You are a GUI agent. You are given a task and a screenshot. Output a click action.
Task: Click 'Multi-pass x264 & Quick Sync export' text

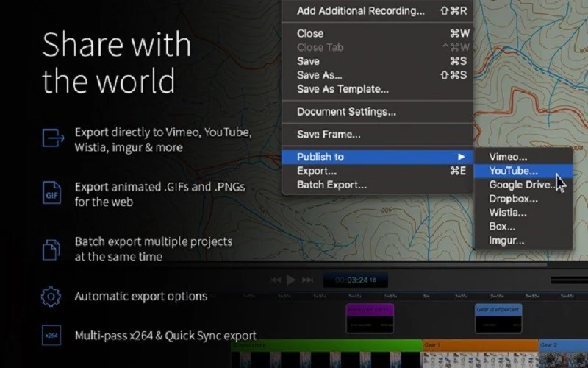165,336
